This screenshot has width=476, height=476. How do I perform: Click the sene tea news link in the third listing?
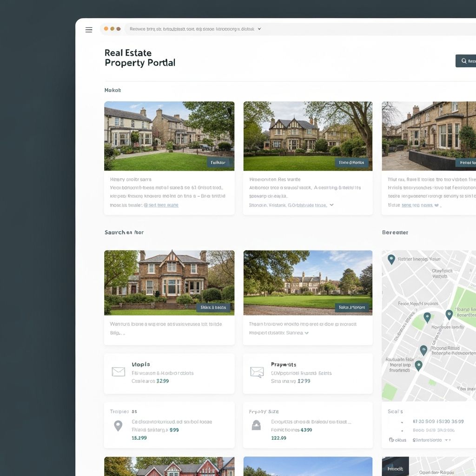click(418, 205)
